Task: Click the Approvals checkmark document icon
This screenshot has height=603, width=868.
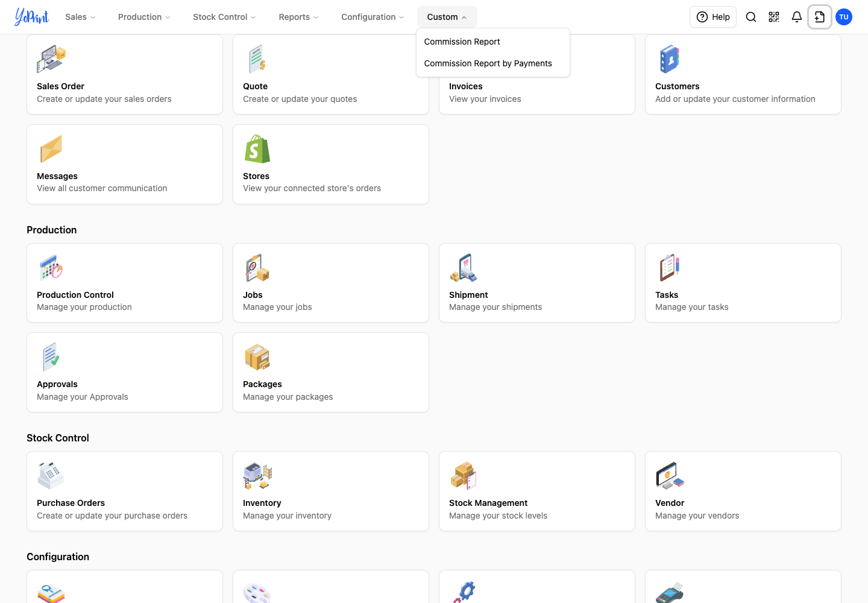Action: coord(51,357)
